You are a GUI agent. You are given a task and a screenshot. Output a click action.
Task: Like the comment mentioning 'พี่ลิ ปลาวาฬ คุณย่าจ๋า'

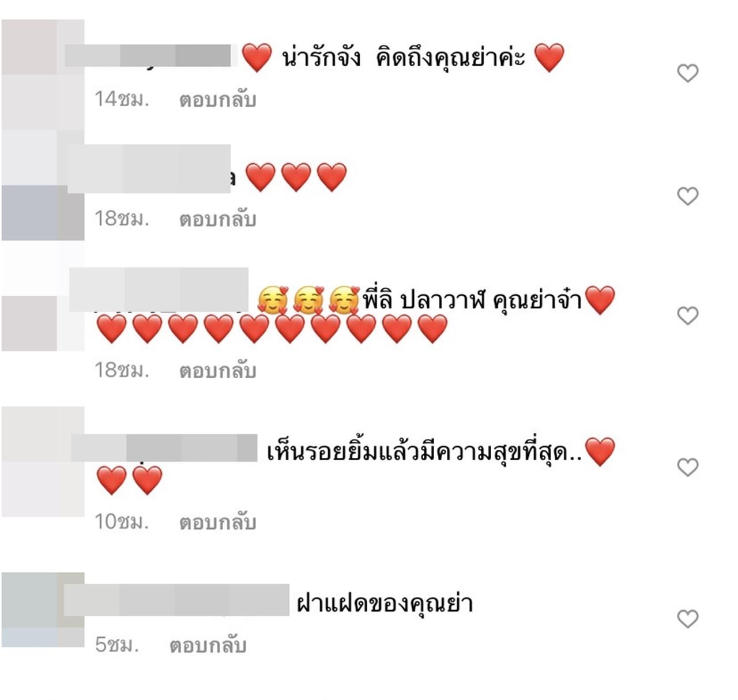click(687, 315)
